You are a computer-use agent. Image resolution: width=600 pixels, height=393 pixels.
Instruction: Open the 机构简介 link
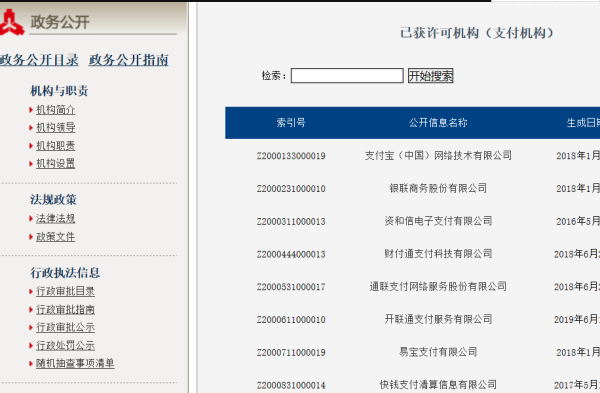tap(55, 110)
